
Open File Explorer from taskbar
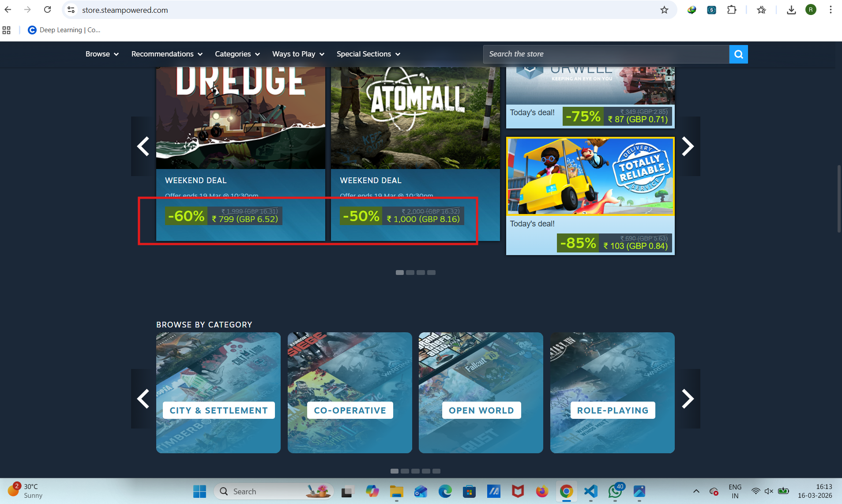tap(396, 491)
